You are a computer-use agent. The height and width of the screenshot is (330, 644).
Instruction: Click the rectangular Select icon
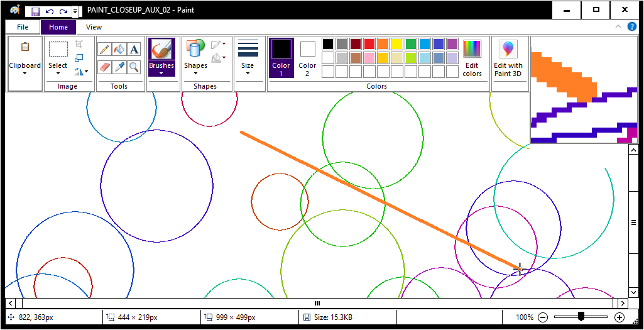pos(58,49)
